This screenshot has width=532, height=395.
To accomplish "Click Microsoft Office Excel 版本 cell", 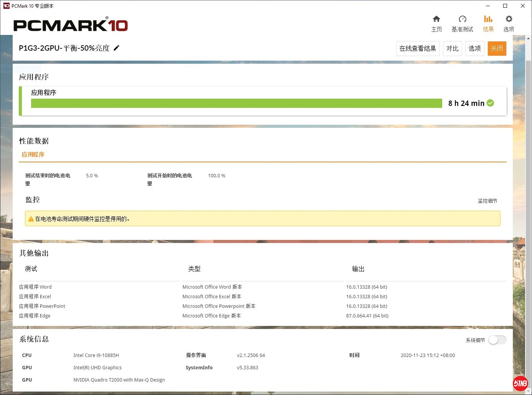I will 212,296.
